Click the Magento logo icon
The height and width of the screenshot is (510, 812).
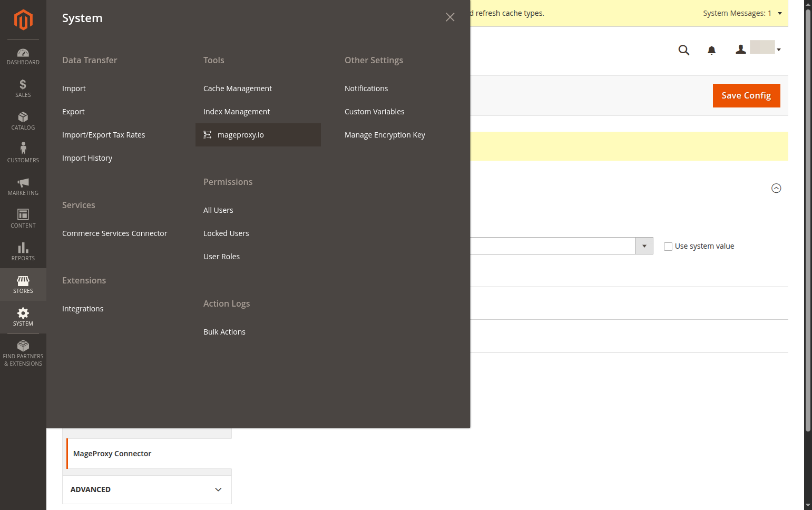pyautogui.click(x=23, y=20)
